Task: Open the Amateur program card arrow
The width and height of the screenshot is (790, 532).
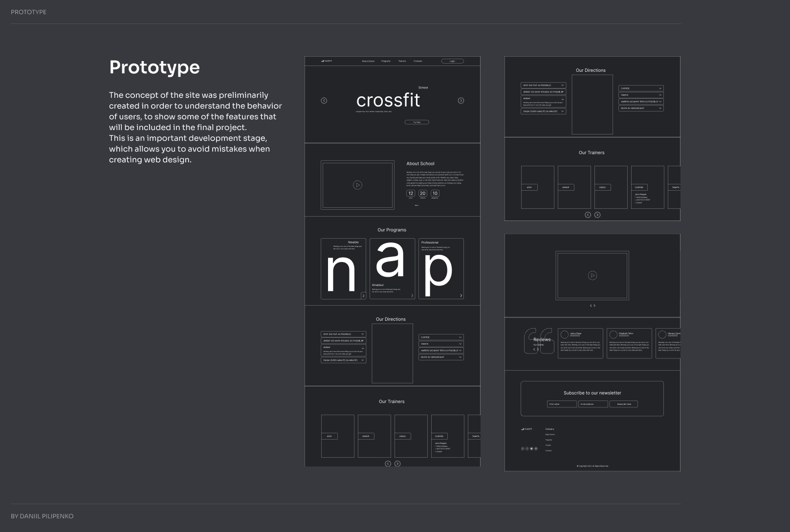Action: pos(412,296)
